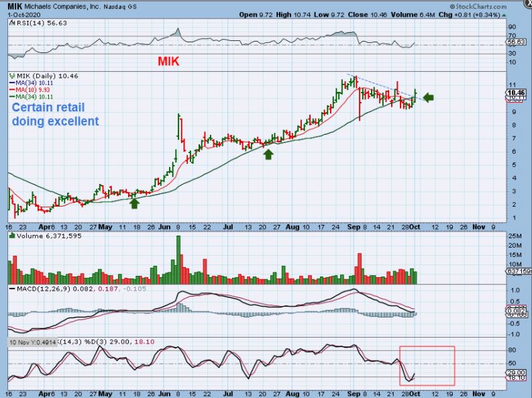
Task: Click the 10.46 last-price tag on price axis
Action: (516, 93)
